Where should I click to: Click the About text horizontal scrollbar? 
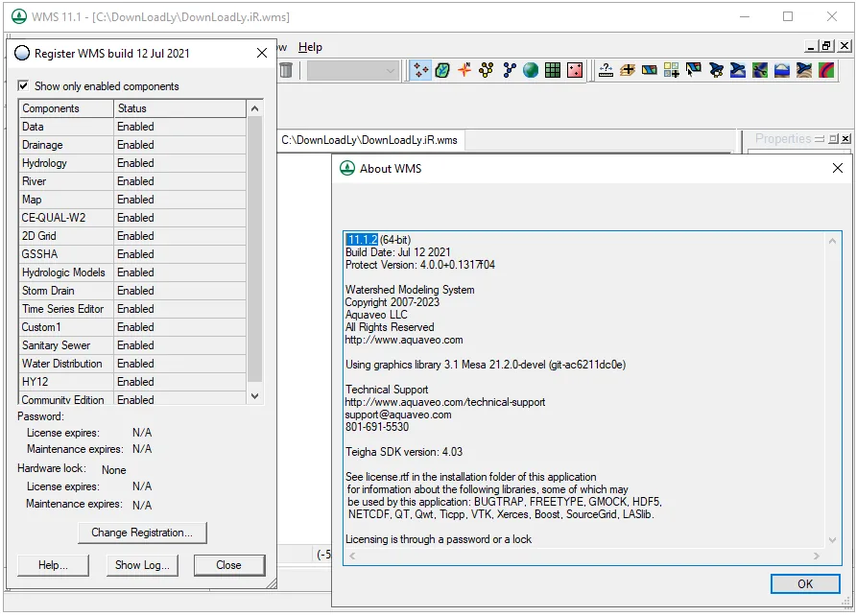[x=584, y=556]
